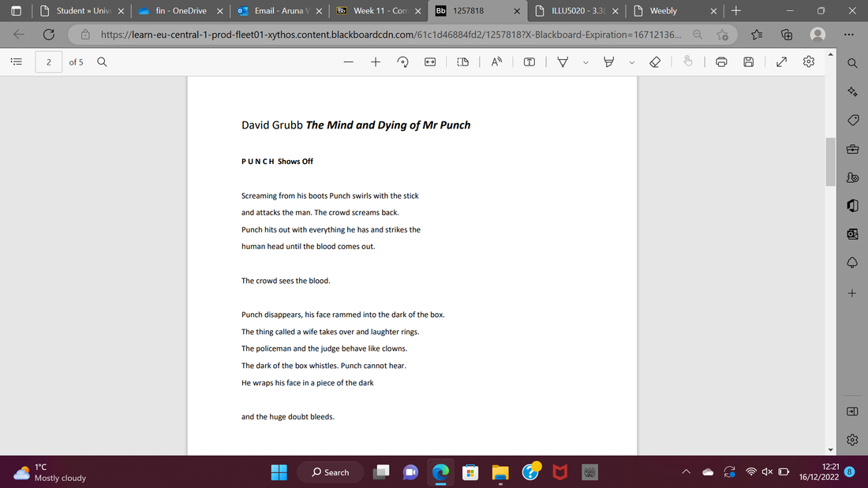Screen dimensions: 868x488
Task: Click the page number input field
Action: point(49,62)
